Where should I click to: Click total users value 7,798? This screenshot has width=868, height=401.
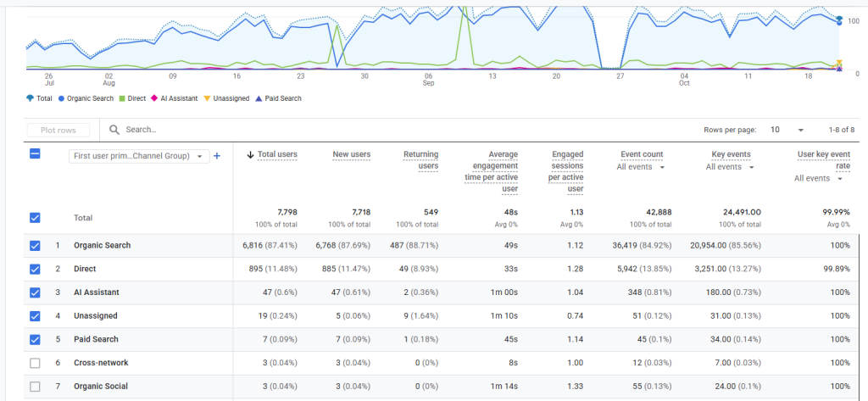pyautogui.click(x=287, y=212)
